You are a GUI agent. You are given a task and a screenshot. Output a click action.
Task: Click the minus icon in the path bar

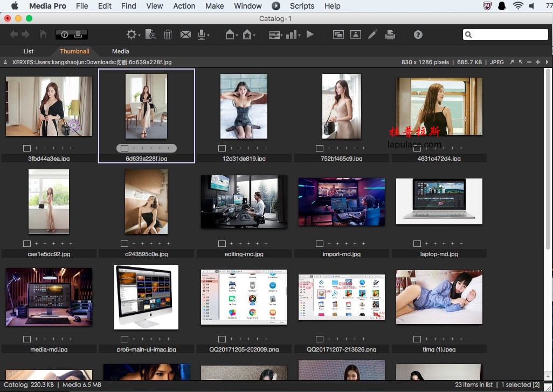coord(529,62)
